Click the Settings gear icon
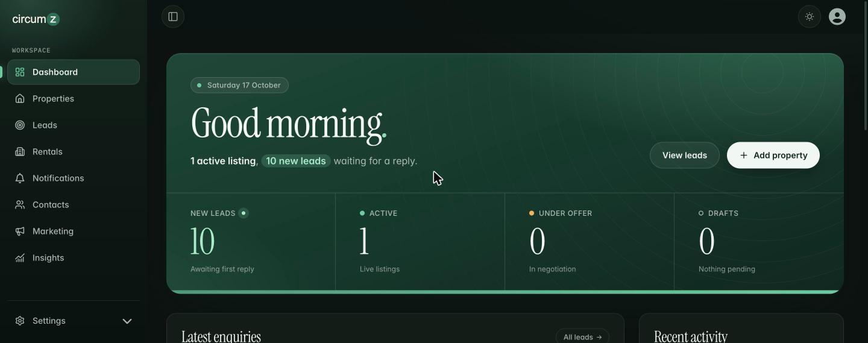868x343 pixels. pyautogui.click(x=20, y=321)
